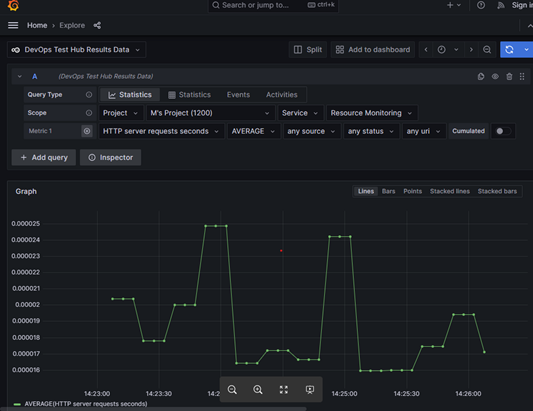Click the plus new item icon
533x411 pixels.
pos(453,5)
